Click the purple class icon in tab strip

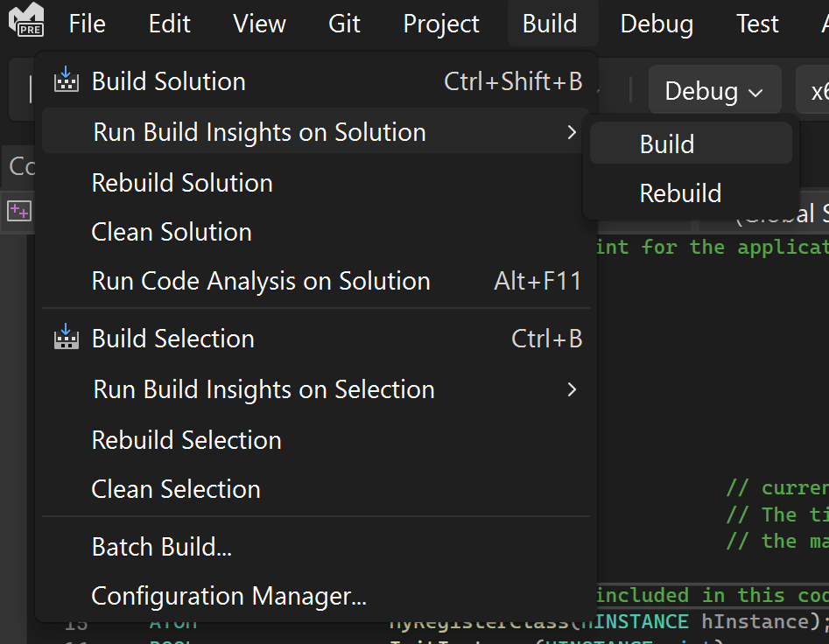click(18, 210)
